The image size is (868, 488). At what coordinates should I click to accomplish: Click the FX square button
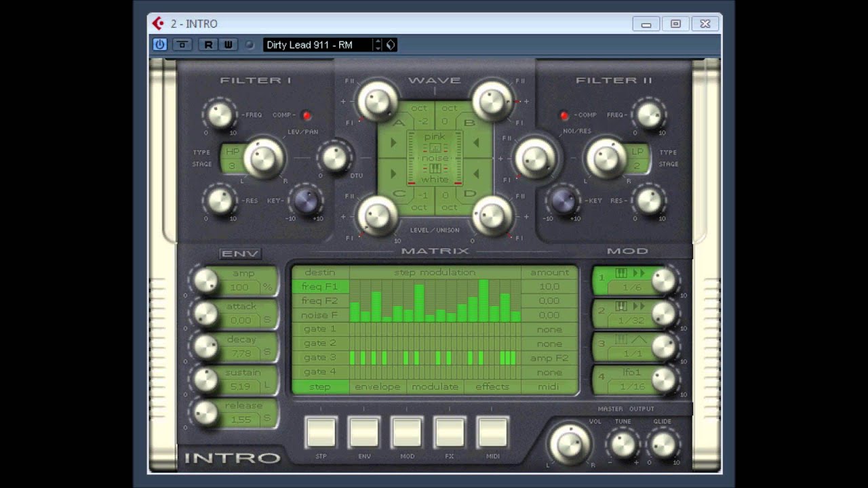click(450, 432)
